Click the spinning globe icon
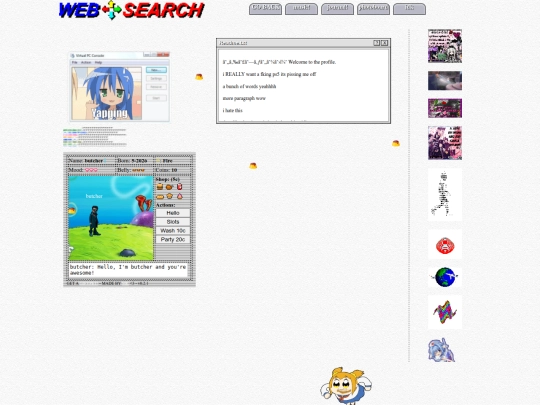The width and height of the screenshot is (540, 405). (445, 277)
